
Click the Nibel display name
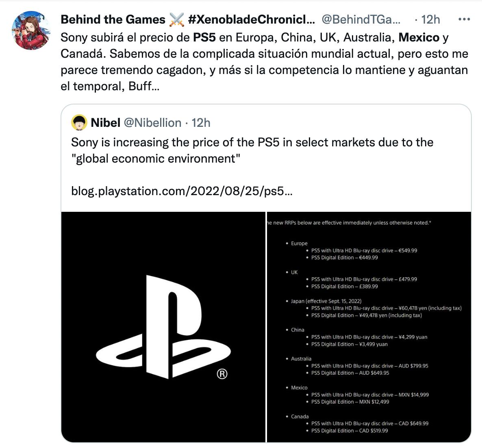pos(105,123)
